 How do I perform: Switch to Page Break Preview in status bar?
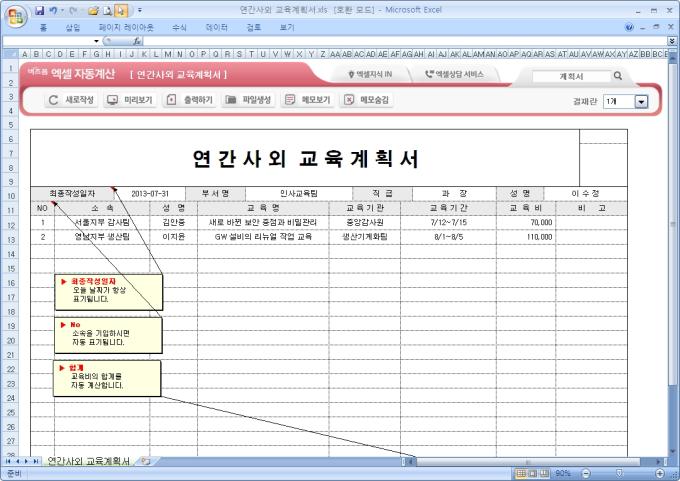click(544, 473)
